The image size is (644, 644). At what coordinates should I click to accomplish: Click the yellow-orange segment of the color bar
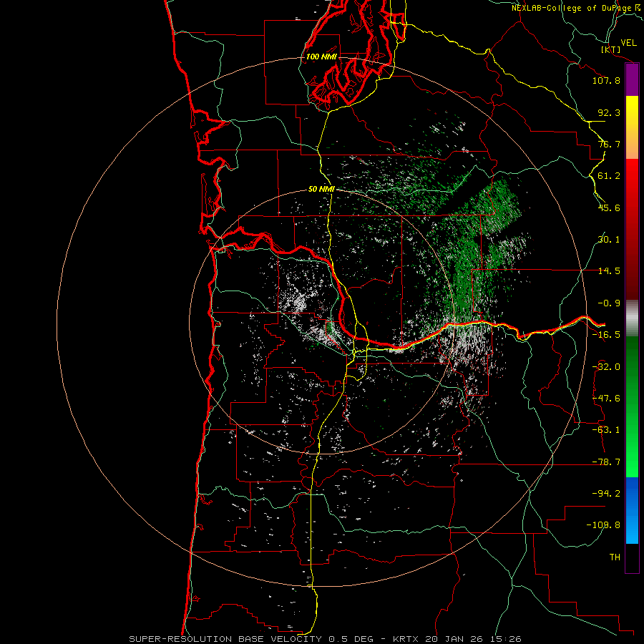coord(632,127)
